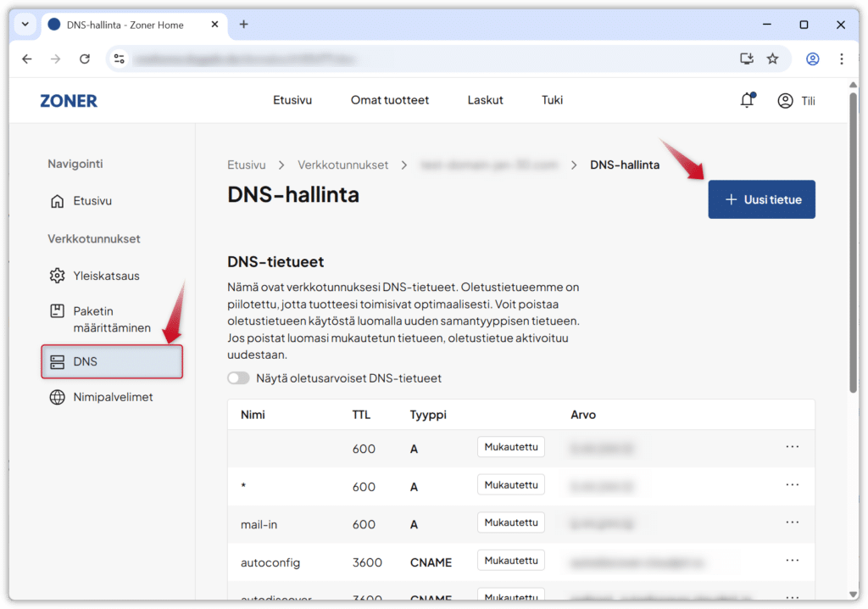
Task: Open the notifications bell icon
Action: tap(747, 101)
